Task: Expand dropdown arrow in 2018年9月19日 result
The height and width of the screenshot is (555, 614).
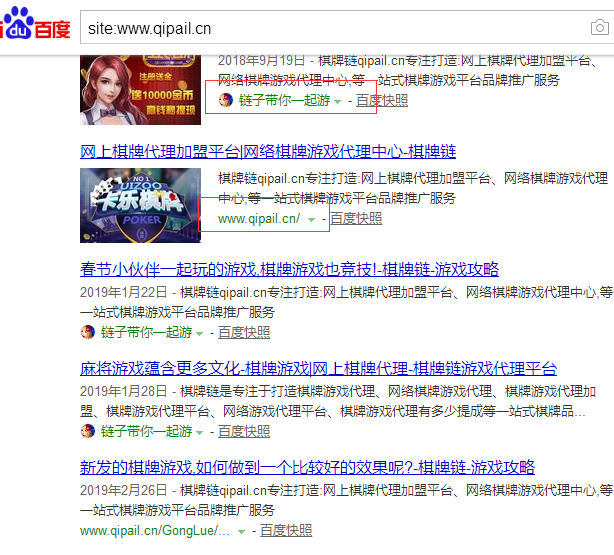Action: tap(338, 101)
